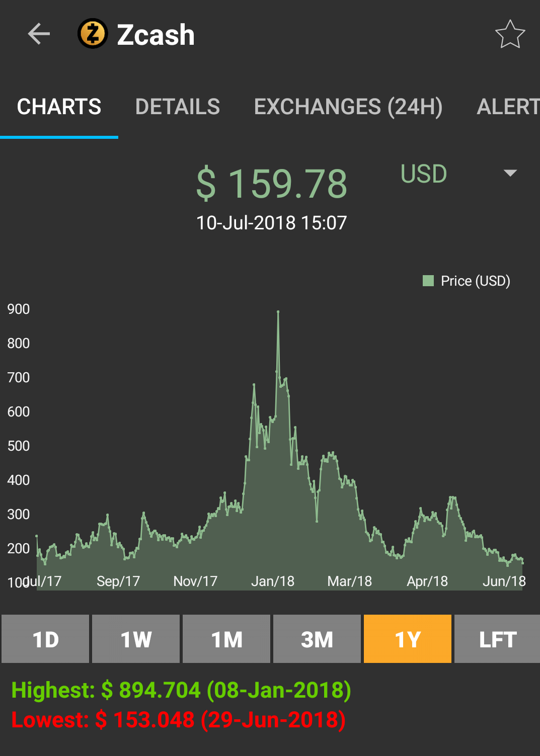Viewport: 540px width, 756px height.
Task: Click the Zcash coin logo
Action: [93, 34]
